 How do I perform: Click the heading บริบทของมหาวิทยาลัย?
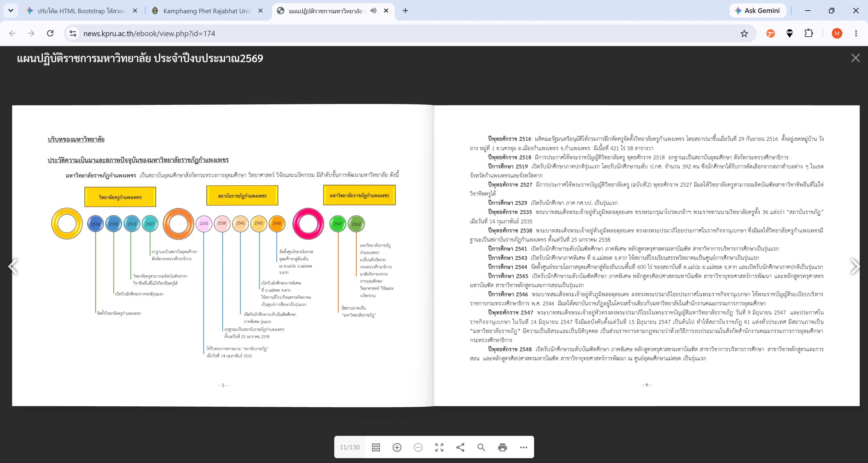pos(76,139)
